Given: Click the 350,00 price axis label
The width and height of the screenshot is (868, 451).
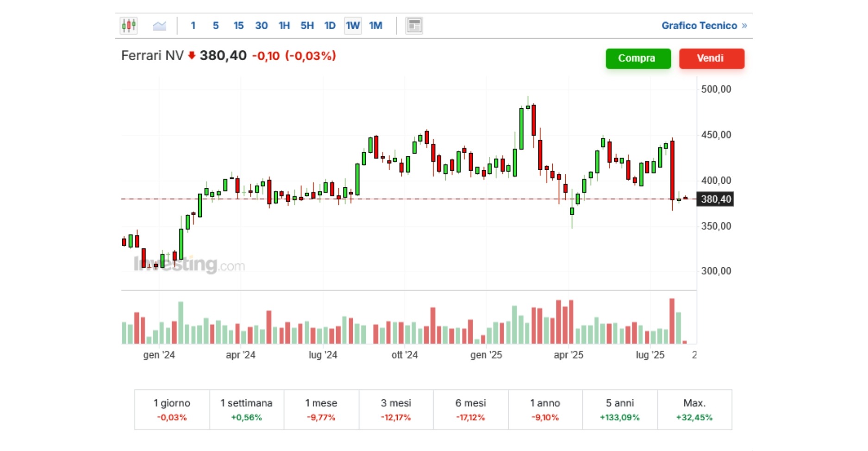Looking at the screenshot, I should pyautogui.click(x=716, y=226).
